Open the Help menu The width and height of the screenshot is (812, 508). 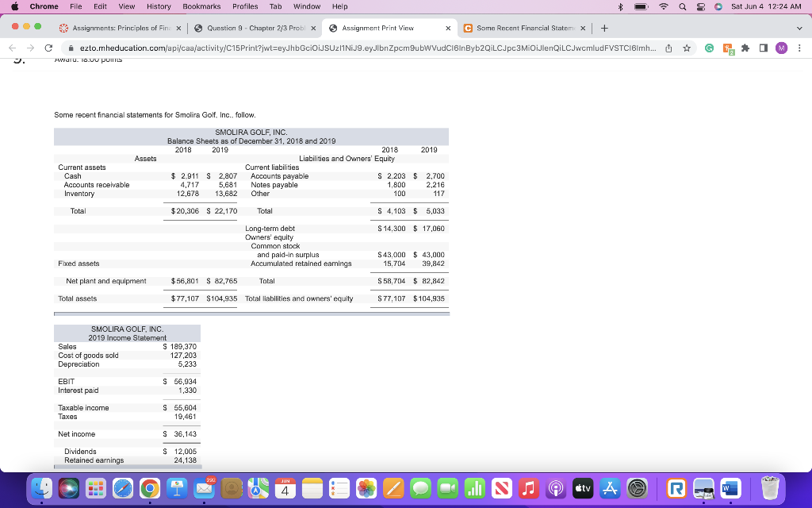click(339, 6)
